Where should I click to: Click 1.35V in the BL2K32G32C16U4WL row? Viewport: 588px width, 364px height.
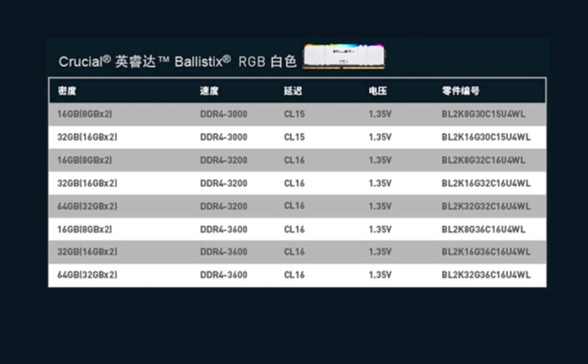click(x=380, y=206)
